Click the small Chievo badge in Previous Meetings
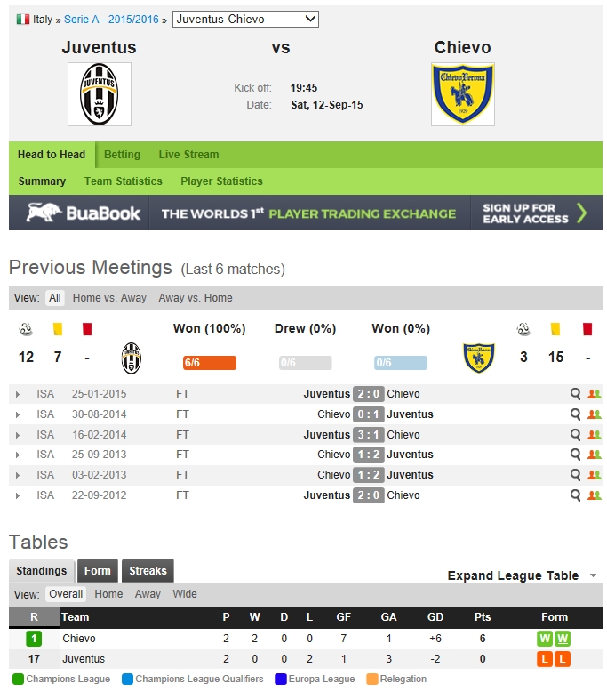Screen dimensions: 607x700 pyautogui.click(x=478, y=358)
